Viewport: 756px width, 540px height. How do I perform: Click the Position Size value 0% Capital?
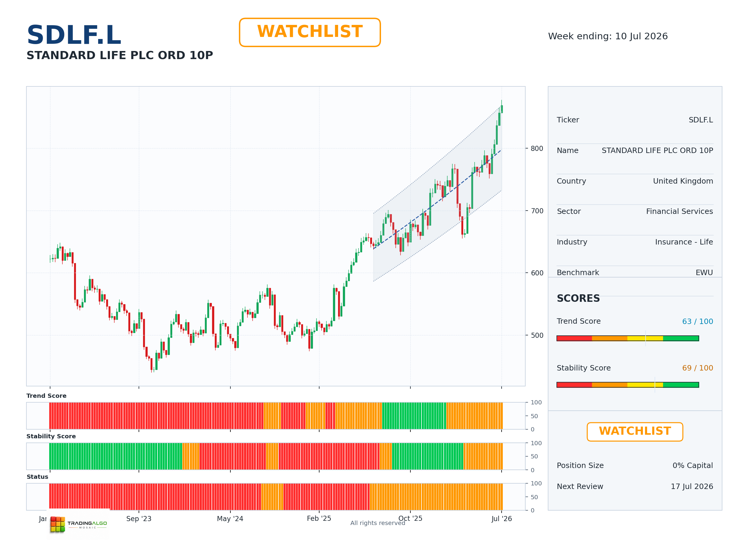click(x=692, y=466)
